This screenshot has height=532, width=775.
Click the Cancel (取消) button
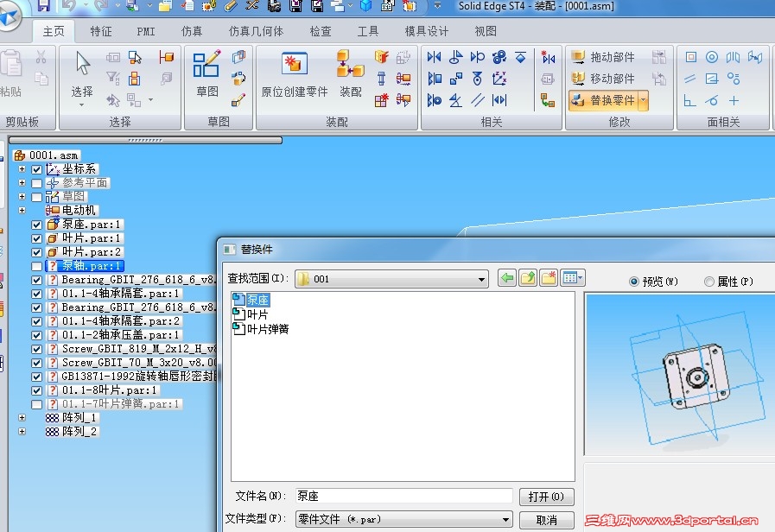546,520
